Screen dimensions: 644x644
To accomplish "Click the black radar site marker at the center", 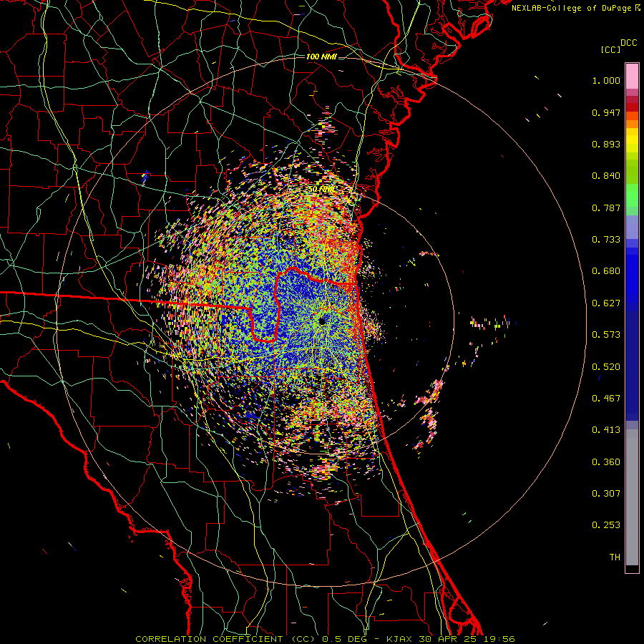I will (x=322, y=321).
